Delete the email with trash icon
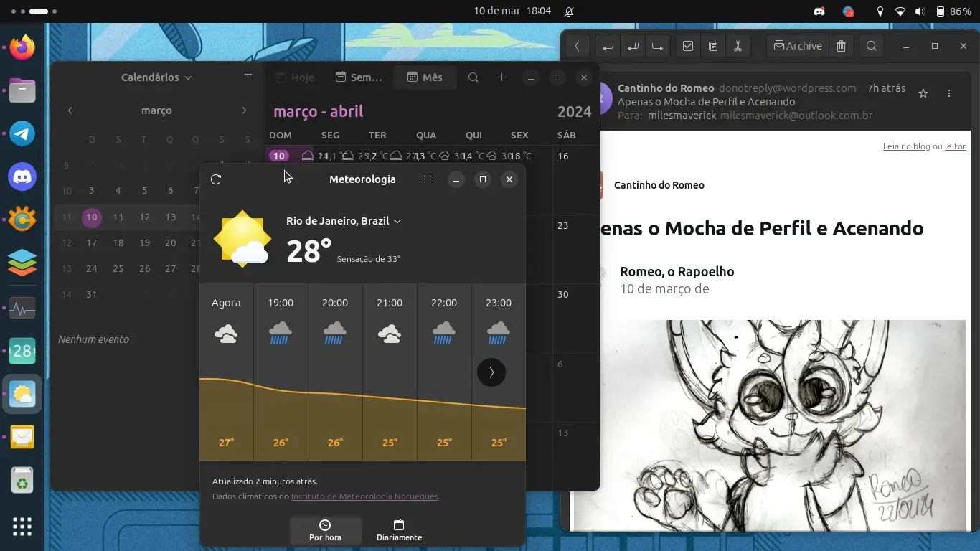The image size is (980, 551). pos(842,46)
